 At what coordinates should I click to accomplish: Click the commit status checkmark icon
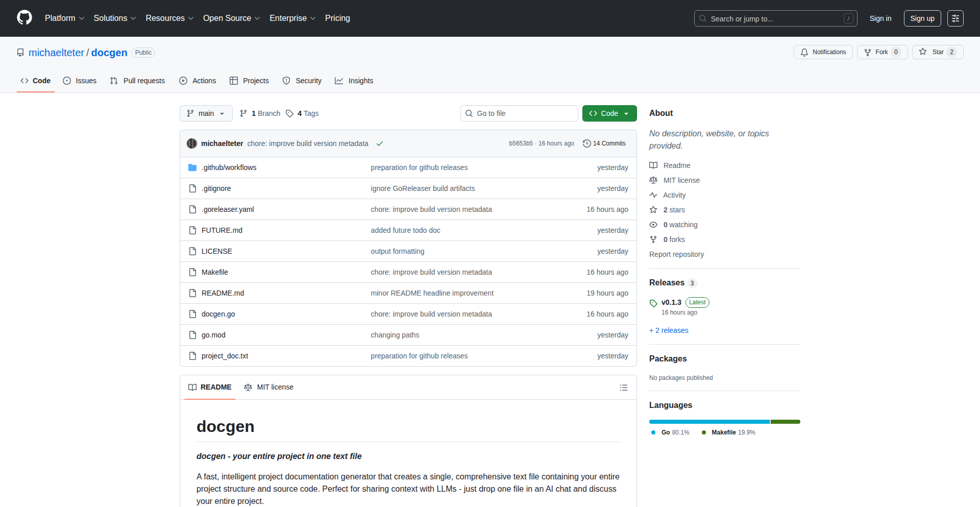[380, 143]
